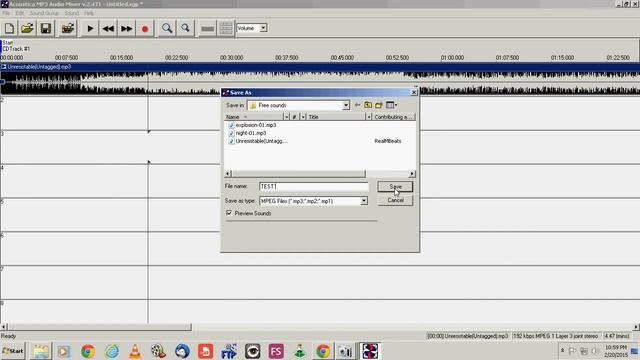Sort by the Title column header
Screen dimensions: 640x360
coord(336,117)
